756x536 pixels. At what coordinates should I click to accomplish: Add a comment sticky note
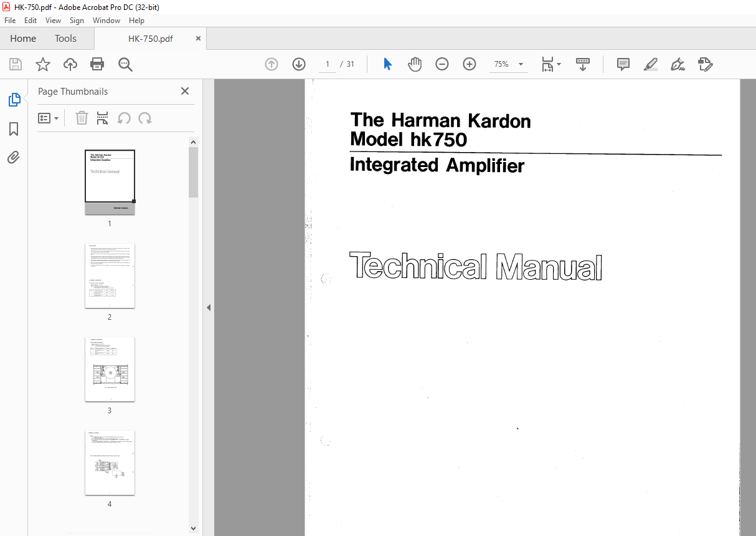point(623,64)
